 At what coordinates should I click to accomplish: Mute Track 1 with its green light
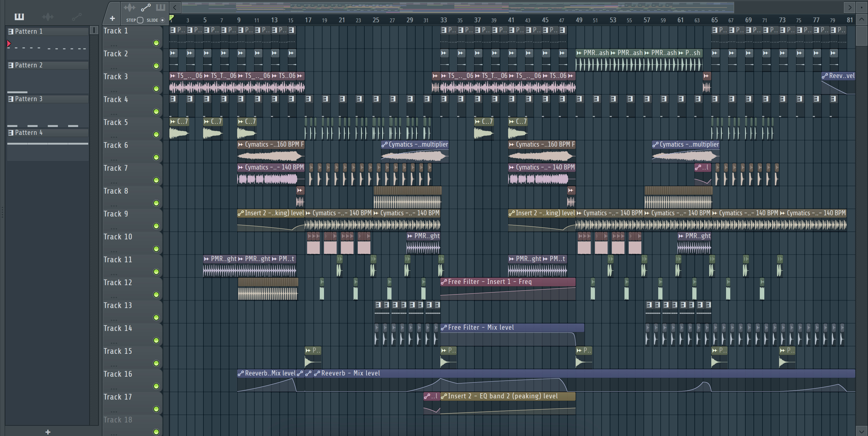point(156,43)
